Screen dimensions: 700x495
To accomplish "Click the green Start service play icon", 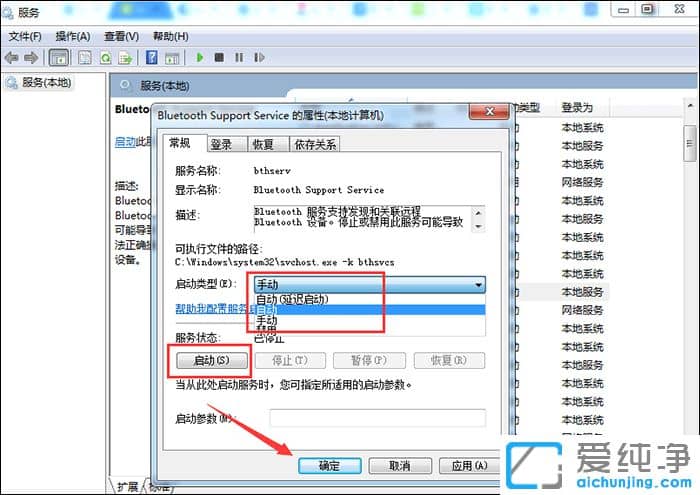I will pos(200,58).
